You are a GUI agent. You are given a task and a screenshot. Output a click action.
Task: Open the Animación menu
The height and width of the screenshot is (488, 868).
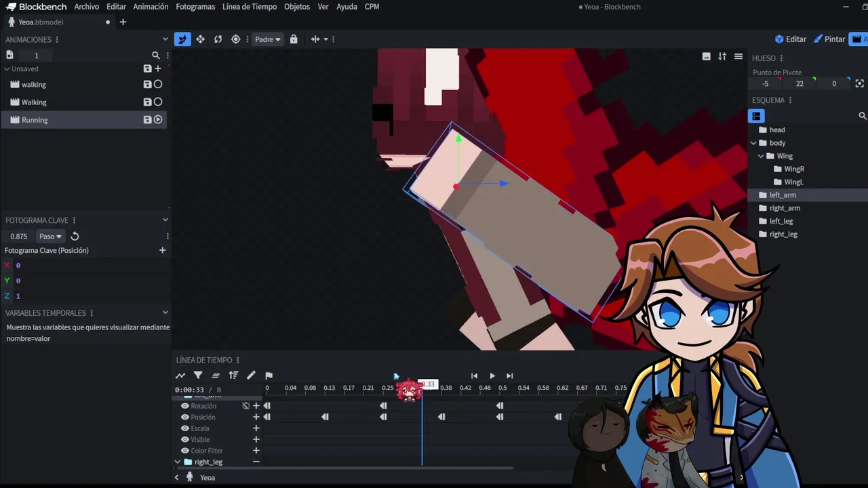tap(151, 7)
